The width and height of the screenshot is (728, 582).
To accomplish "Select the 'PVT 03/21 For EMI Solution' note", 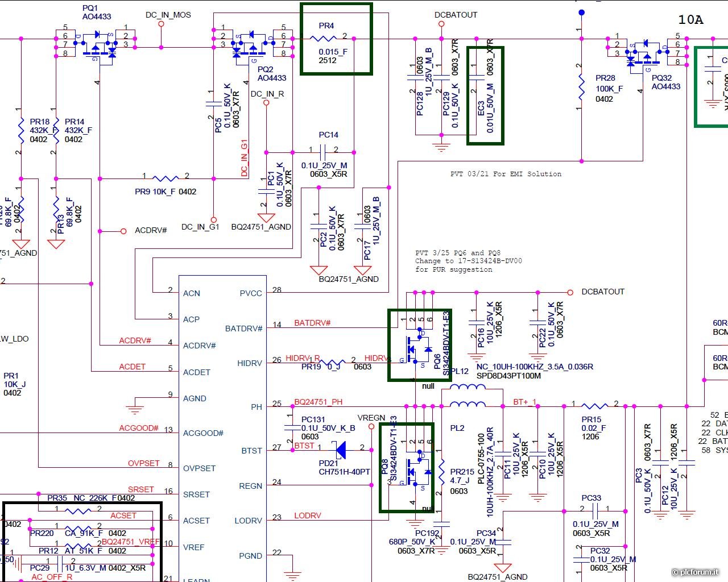I will tap(506, 174).
